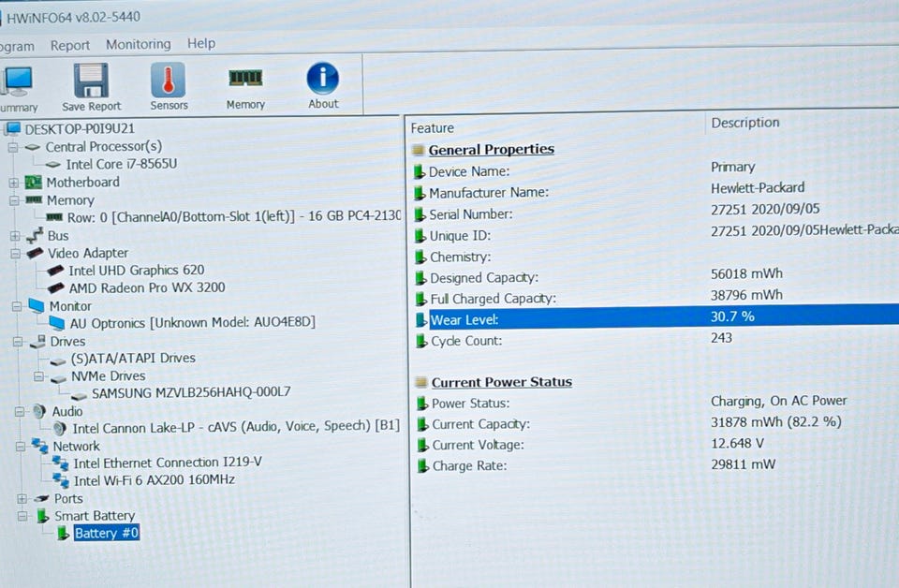899x588 pixels.
Task: Select the Power Status row
Action: click(657, 403)
